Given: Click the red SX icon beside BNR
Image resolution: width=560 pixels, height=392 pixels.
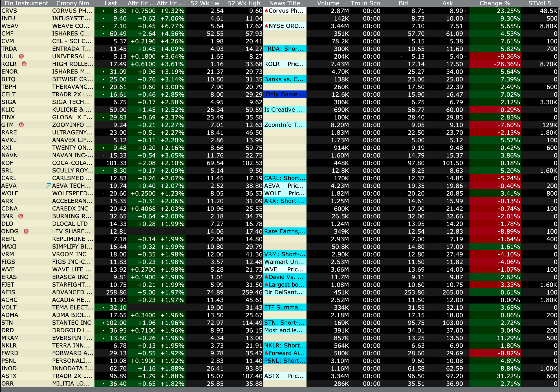Looking at the screenshot, I should pos(21,216).
